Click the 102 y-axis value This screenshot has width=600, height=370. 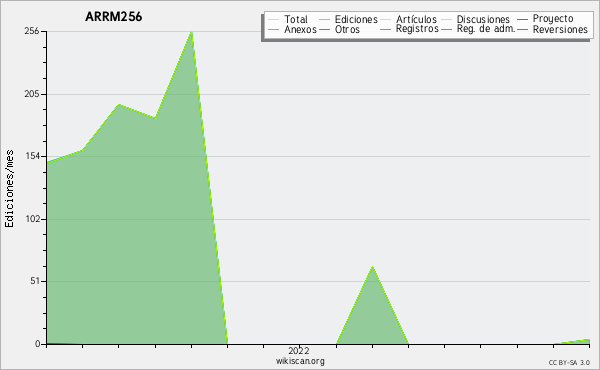(32, 219)
